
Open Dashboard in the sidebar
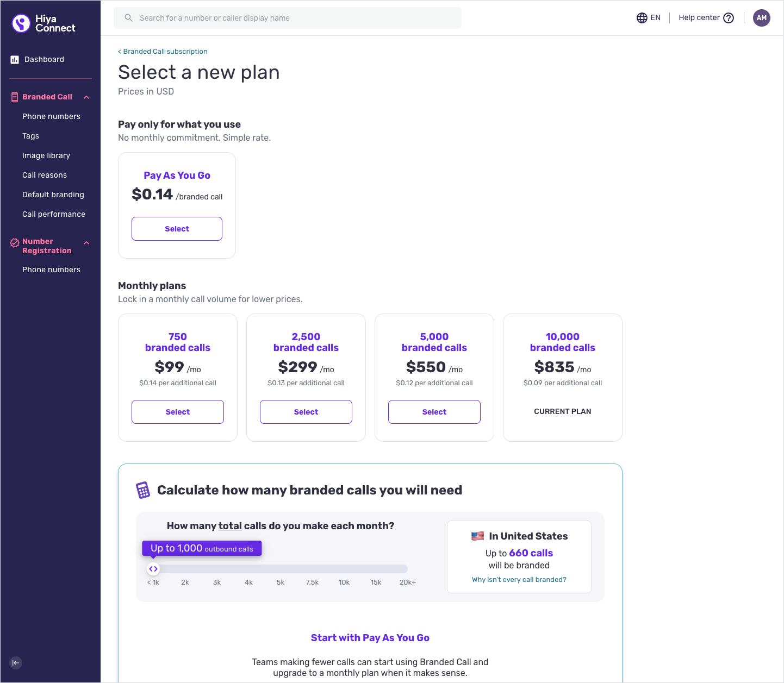(x=44, y=60)
